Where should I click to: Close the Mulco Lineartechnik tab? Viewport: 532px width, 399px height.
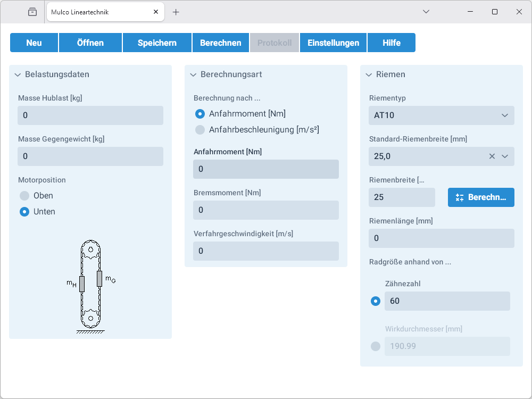tap(155, 12)
